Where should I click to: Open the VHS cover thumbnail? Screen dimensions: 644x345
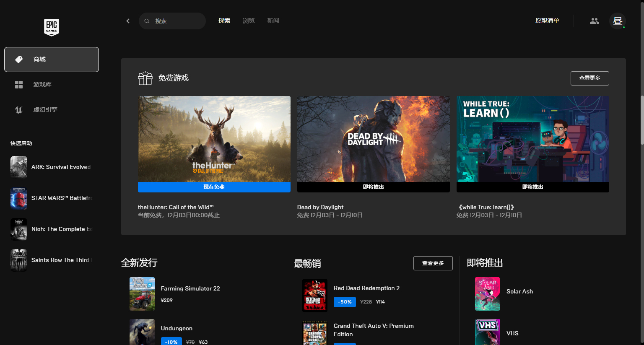[x=488, y=332]
